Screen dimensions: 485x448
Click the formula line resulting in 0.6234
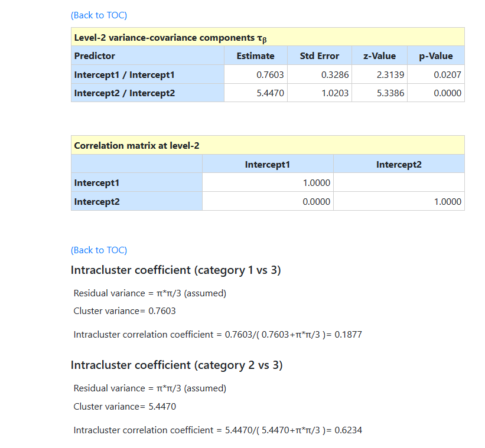[217, 430]
